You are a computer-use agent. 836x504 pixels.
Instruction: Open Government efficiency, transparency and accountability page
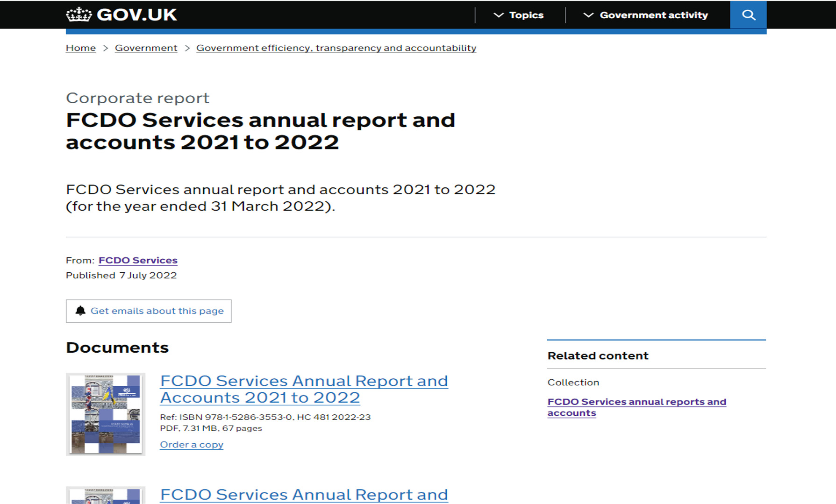tap(336, 48)
